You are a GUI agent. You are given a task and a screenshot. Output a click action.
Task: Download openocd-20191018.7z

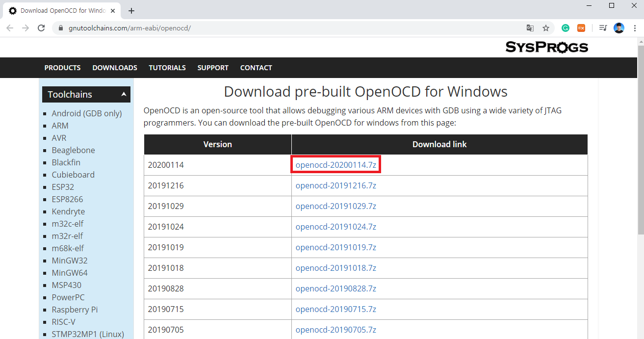point(336,268)
